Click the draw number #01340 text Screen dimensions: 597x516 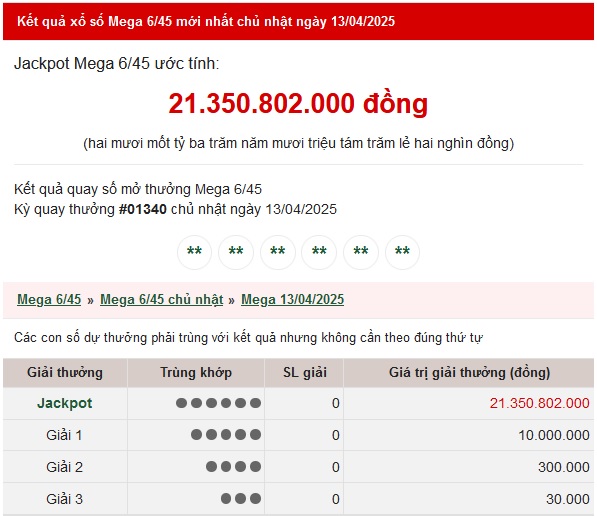coord(143,209)
